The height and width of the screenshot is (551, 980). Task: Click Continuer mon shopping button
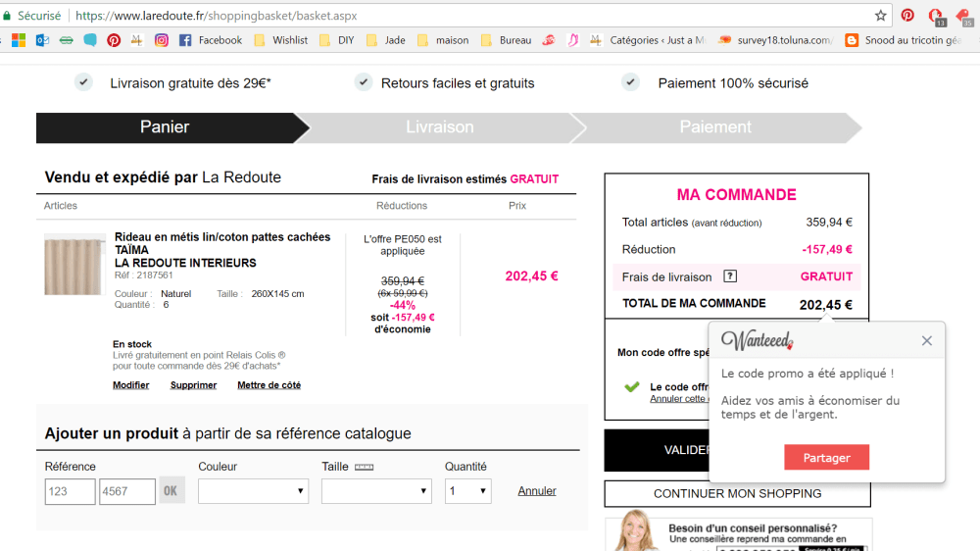pyautogui.click(x=737, y=493)
